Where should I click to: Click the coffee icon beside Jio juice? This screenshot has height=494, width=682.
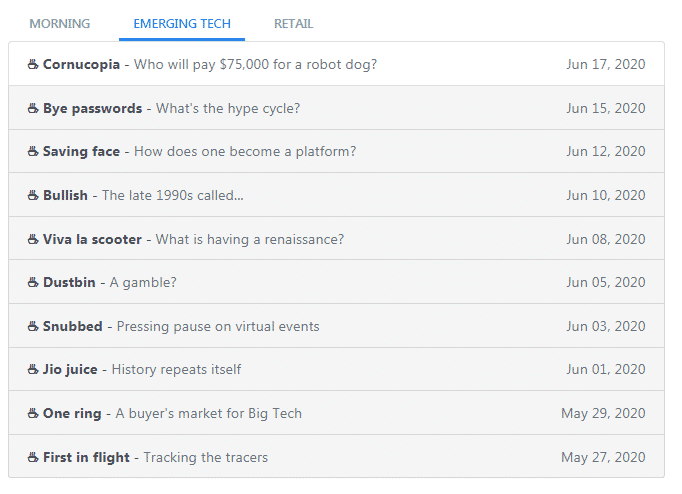33,369
